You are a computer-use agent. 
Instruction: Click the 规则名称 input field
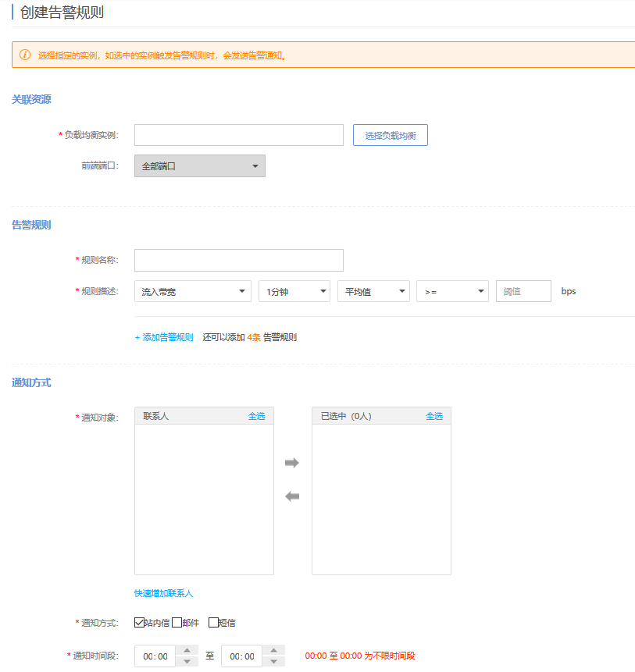pyautogui.click(x=238, y=260)
